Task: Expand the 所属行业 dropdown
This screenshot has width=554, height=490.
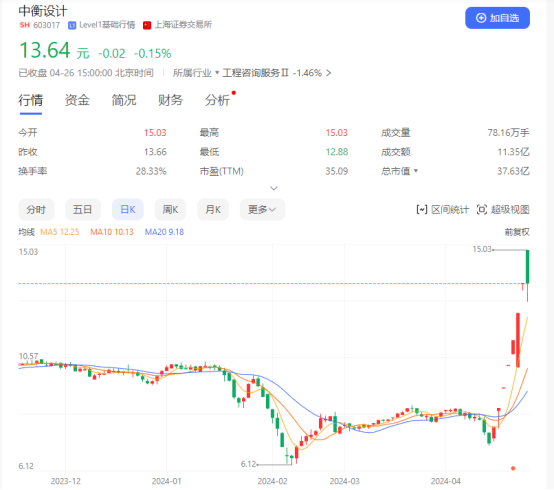Action: pos(196,73)
